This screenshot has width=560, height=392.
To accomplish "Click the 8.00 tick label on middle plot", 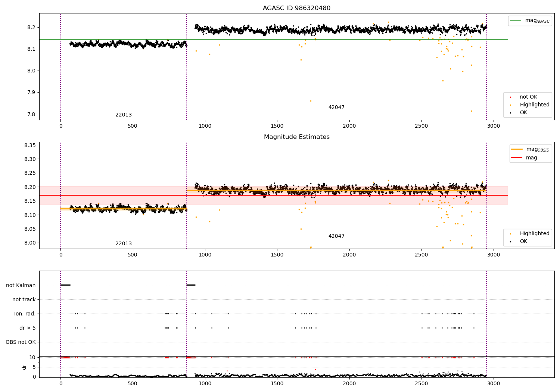I will [x=30, y=243].
